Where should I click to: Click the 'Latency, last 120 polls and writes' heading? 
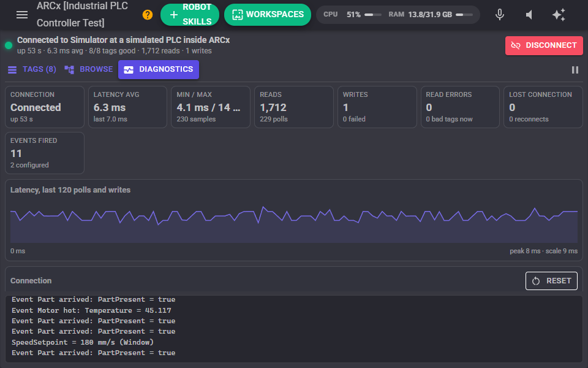[70, 190]
